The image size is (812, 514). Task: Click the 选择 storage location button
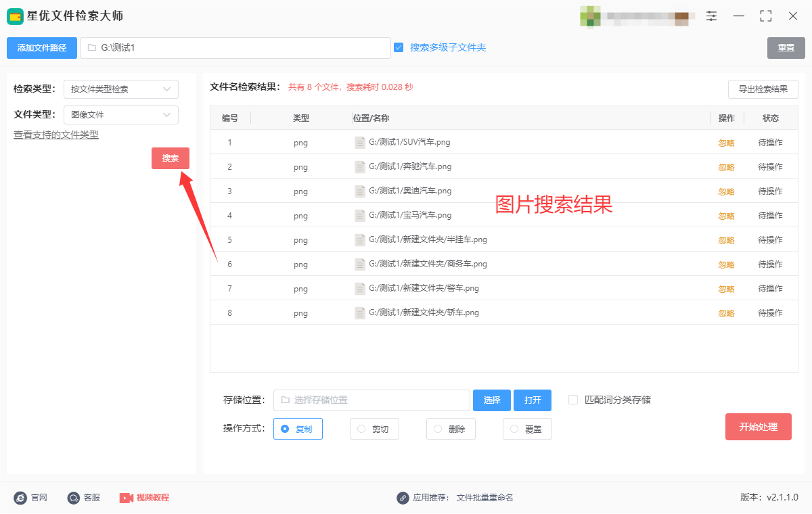[x=492, y=400]
